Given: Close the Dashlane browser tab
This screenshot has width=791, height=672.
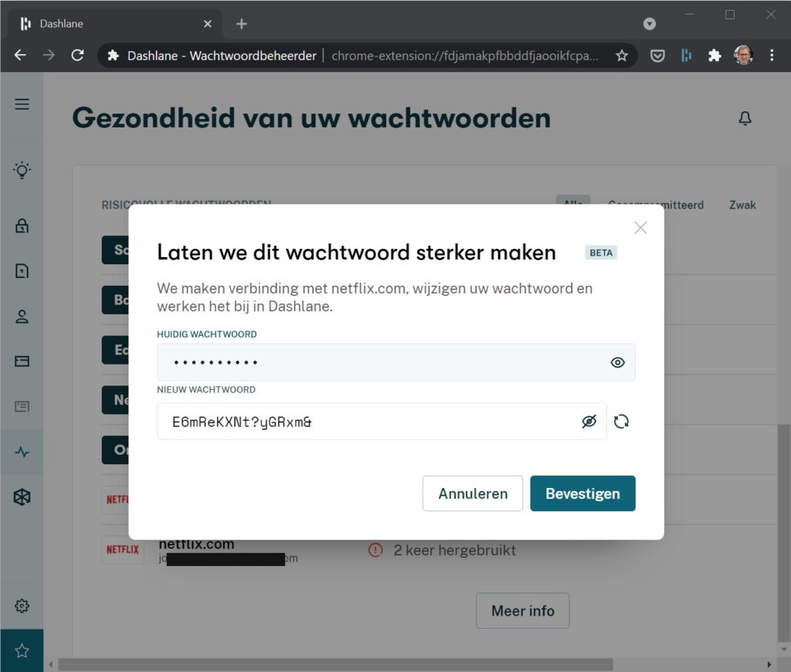Looking at the screenshot, I should tap(207, 24).
